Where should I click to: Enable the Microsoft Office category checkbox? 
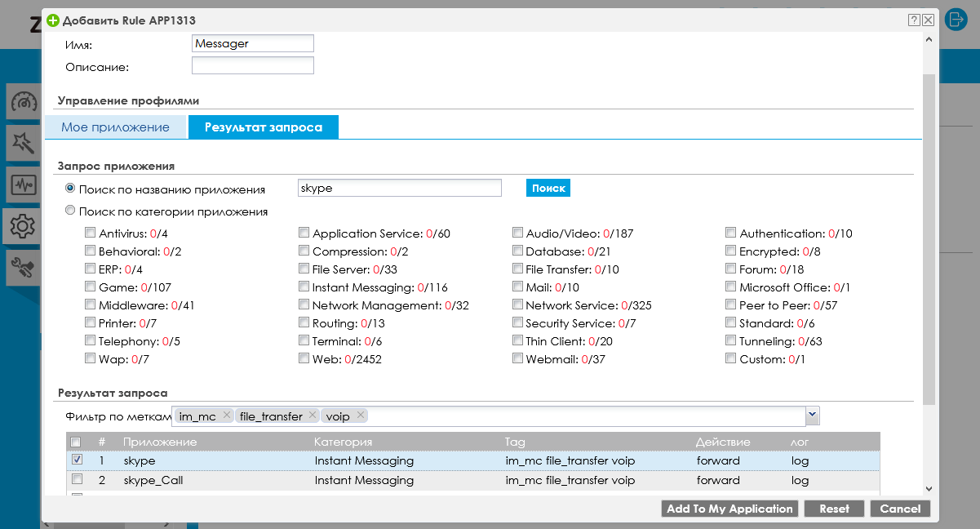click(x=731, y=287)
